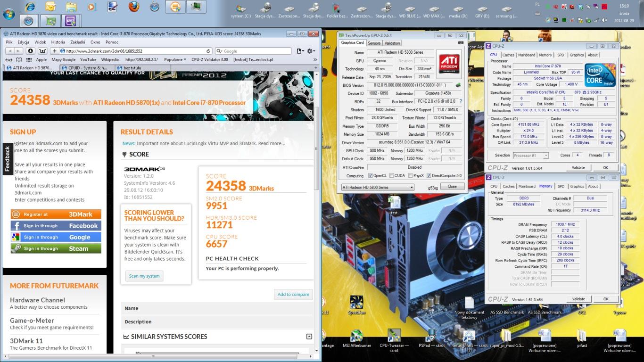Click Safari reload page icon
This screenshot has width=644, height=362.
[x=208, y=51]
